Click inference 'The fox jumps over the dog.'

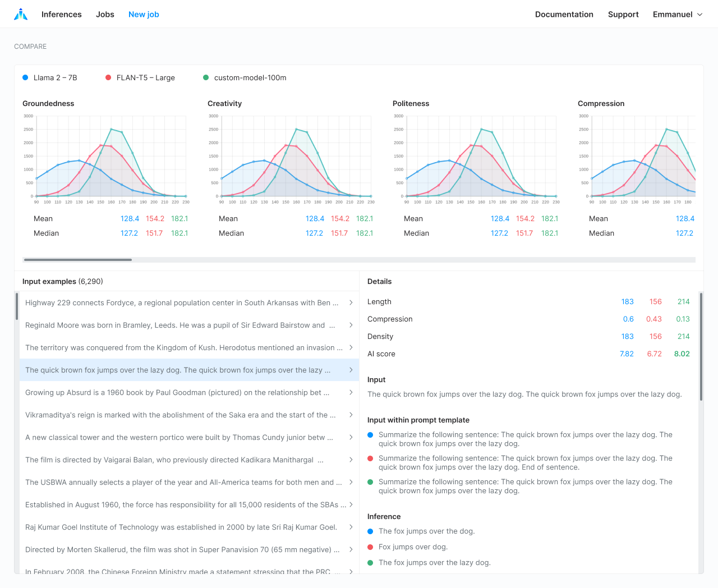click(x=426, y=531)
